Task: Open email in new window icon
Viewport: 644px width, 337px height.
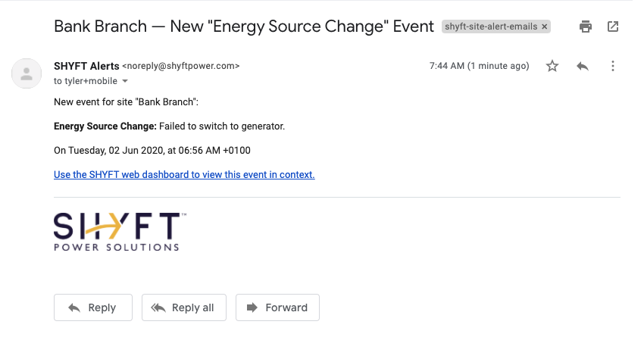Action: 613,27
